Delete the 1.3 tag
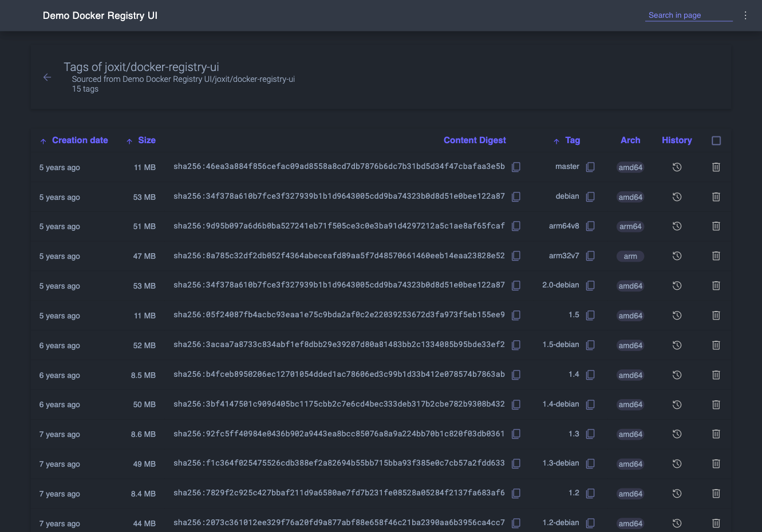 [716, 434]
